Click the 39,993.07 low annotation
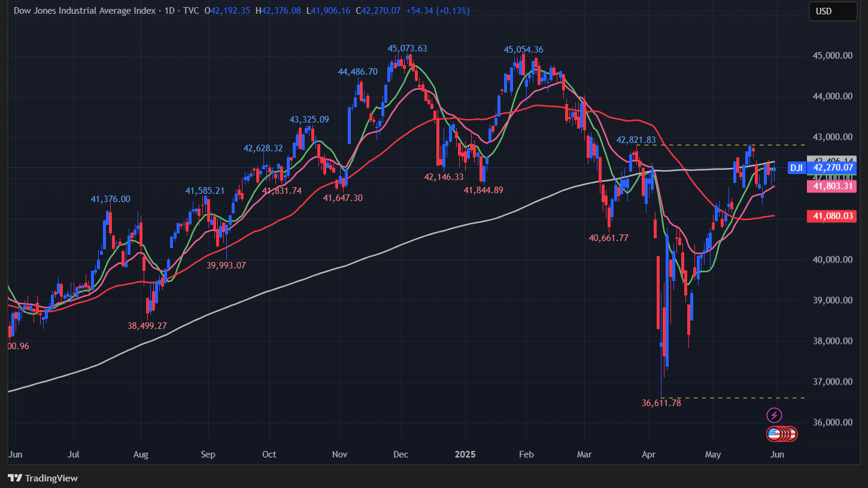Image resolution: width=868 pixels, height=488 pixels. pyautogui.click(x=226, y=265)
